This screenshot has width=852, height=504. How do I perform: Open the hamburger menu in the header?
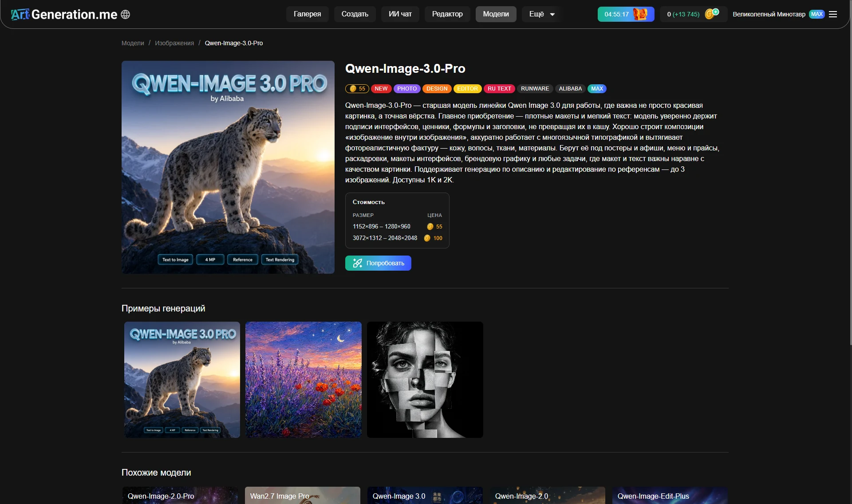[x=833, y=14]
